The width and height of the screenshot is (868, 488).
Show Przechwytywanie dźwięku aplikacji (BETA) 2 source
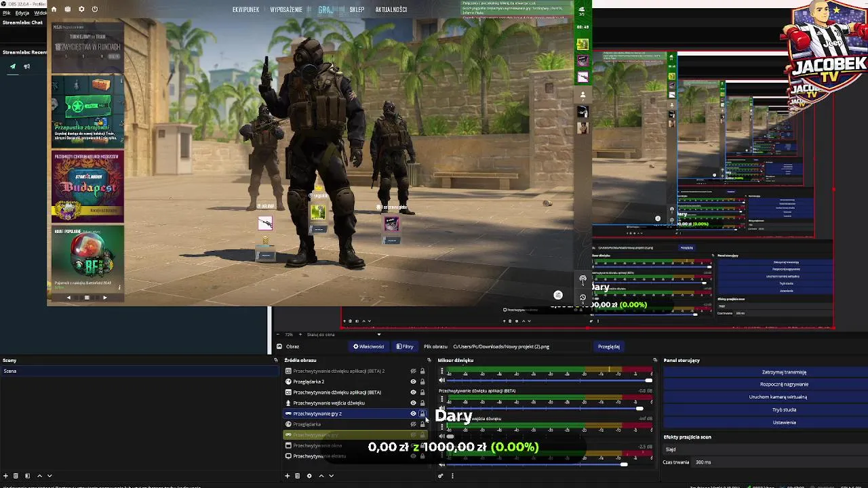pyautogui.click(x=413, y=371)
